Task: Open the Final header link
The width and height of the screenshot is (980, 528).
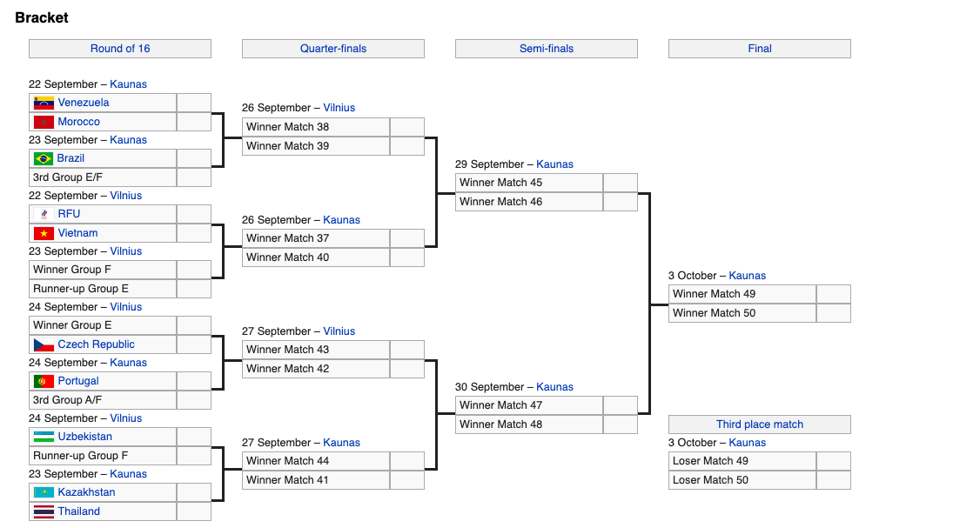Action: (760, 49)
